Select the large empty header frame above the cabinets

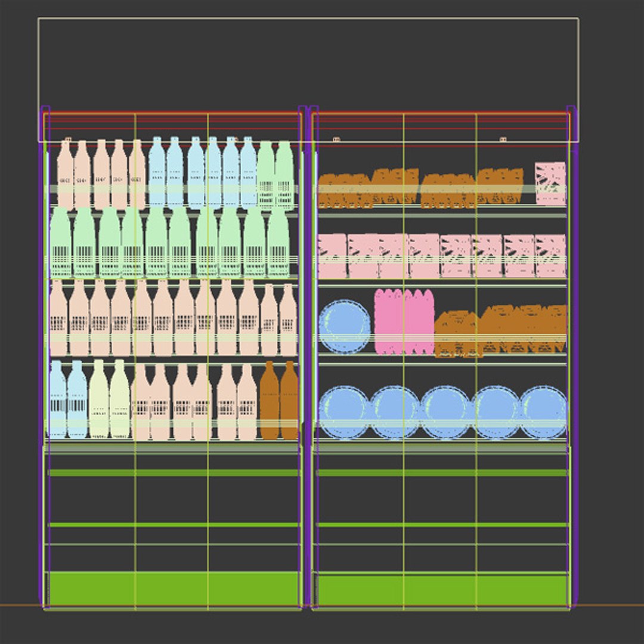[x=308, y=80]
